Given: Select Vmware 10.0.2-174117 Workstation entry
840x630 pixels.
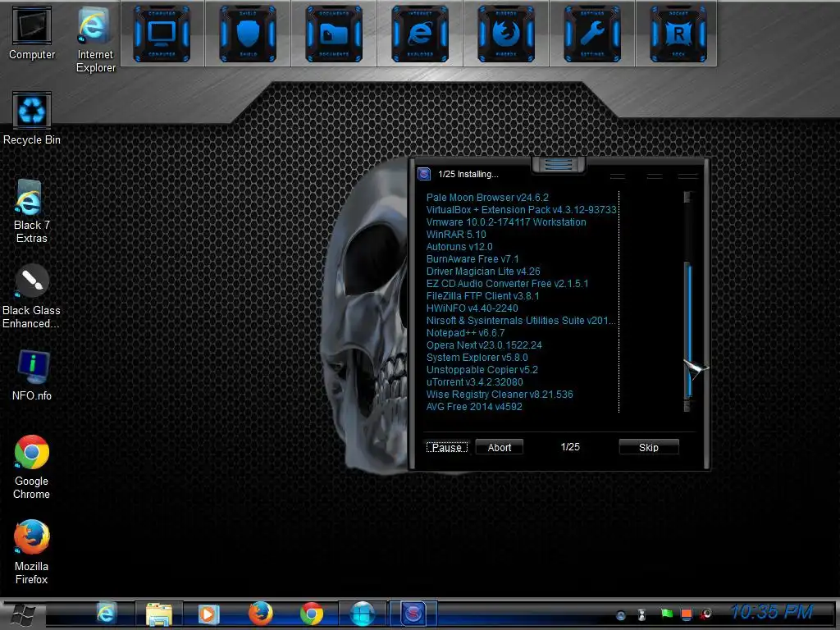Looking at the screenshot, I should coord(506,221).
